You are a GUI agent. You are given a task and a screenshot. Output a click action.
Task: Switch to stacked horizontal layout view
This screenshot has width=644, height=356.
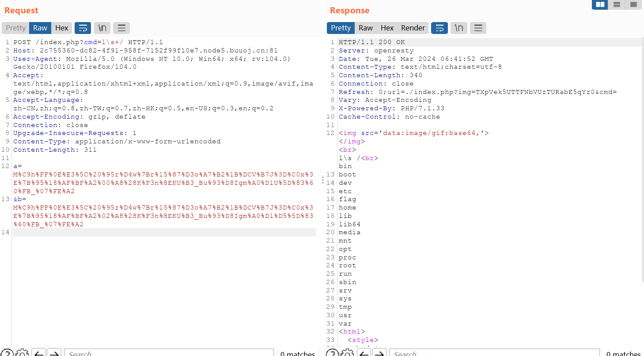[617, 4]
